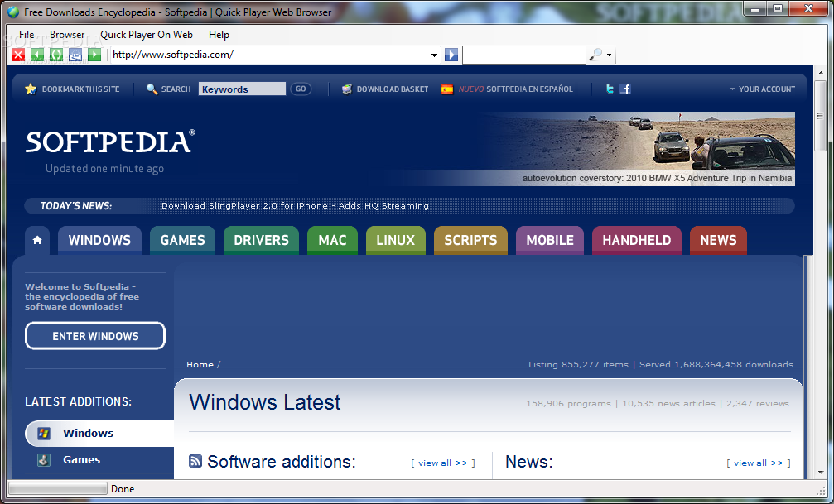Click the blue home icon in toolbar
Image resolution: width=834 pixels, height=504 pixels.
coord(75,55)
